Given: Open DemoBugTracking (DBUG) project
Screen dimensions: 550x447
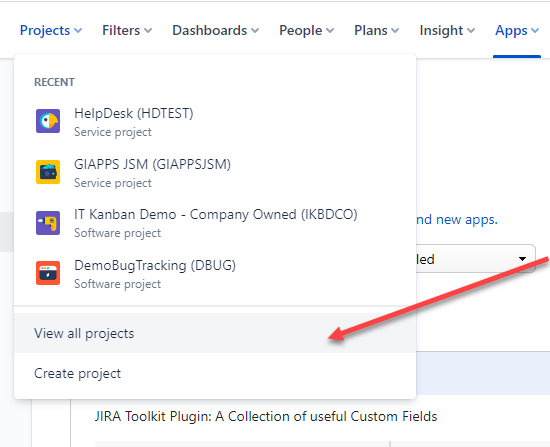Looking at the screenshot, I should click(x=215, y=273).
